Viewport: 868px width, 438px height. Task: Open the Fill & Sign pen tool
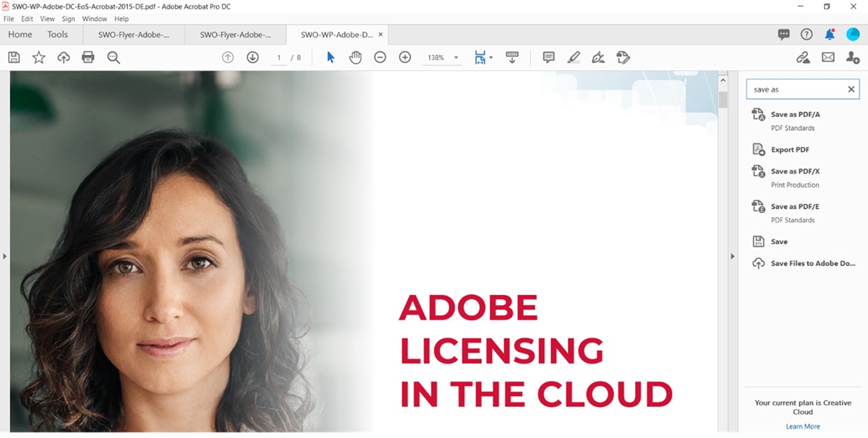[598, 57]
